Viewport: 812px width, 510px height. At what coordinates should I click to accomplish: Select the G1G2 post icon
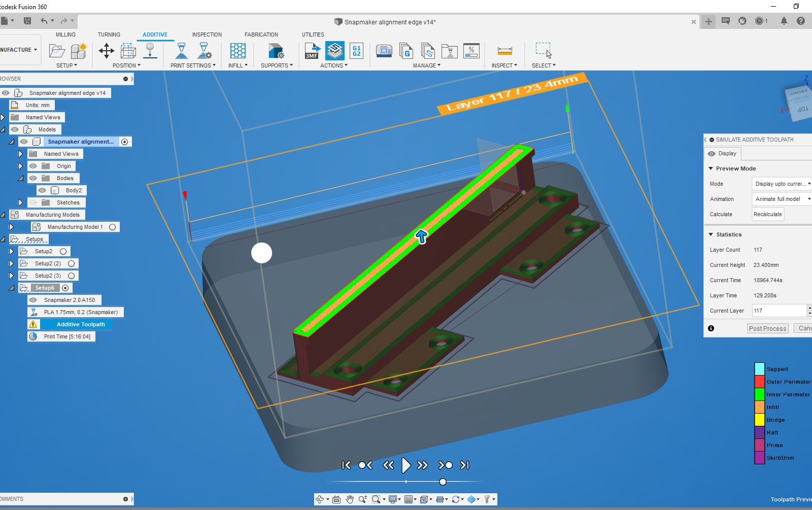pos(356,51)
